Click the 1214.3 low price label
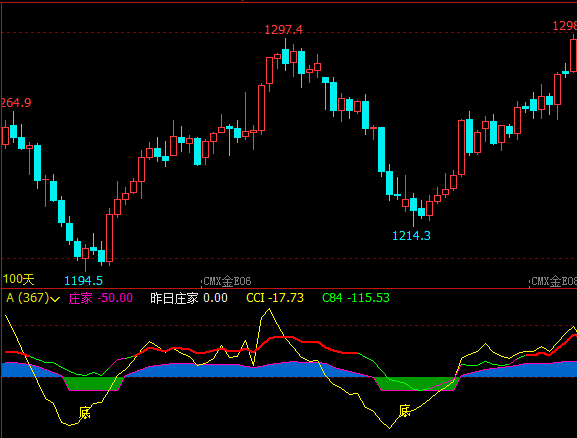The image size is (577, 438). 411,236
